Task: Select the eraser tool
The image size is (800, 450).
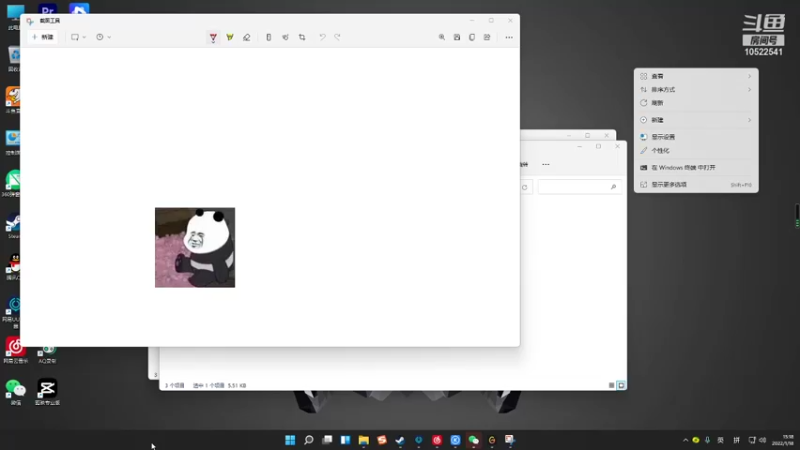Action: point(246,37)
